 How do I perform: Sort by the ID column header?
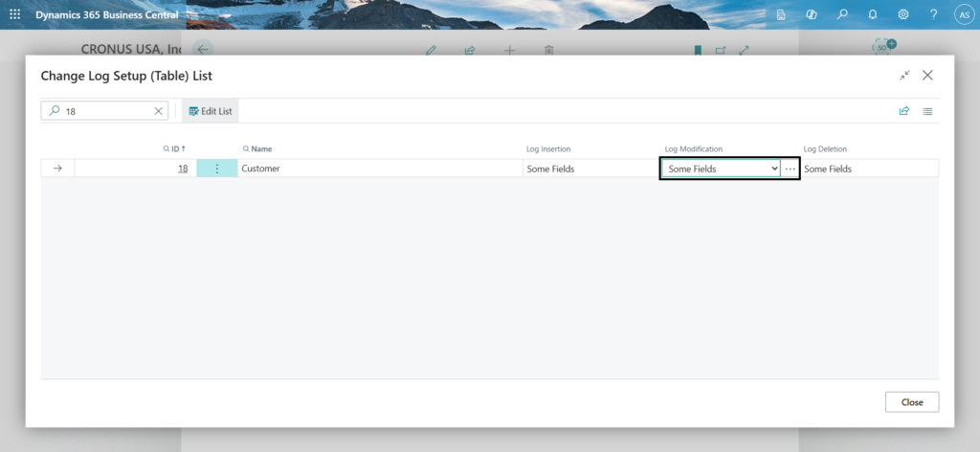(x=175, y=148)
